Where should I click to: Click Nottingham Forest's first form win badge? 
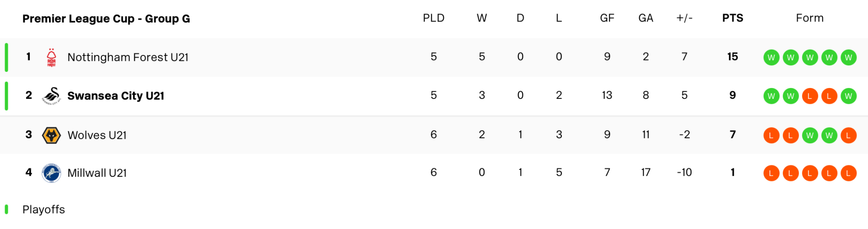click(771, 57)
